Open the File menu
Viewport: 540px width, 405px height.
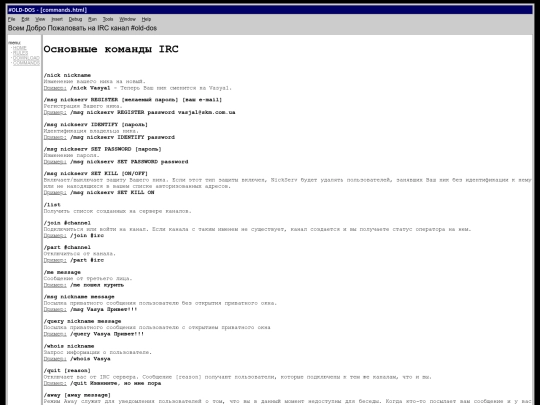tap(11, 19)
